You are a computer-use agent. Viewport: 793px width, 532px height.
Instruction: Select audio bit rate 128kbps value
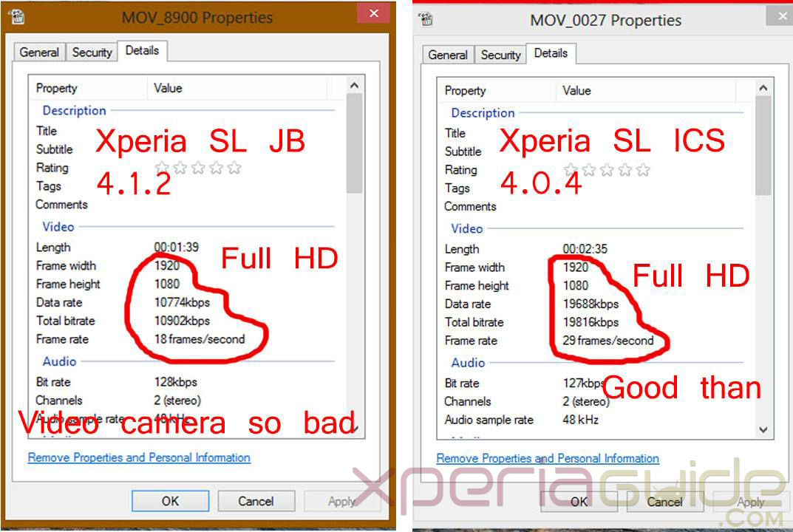(175, 382)
